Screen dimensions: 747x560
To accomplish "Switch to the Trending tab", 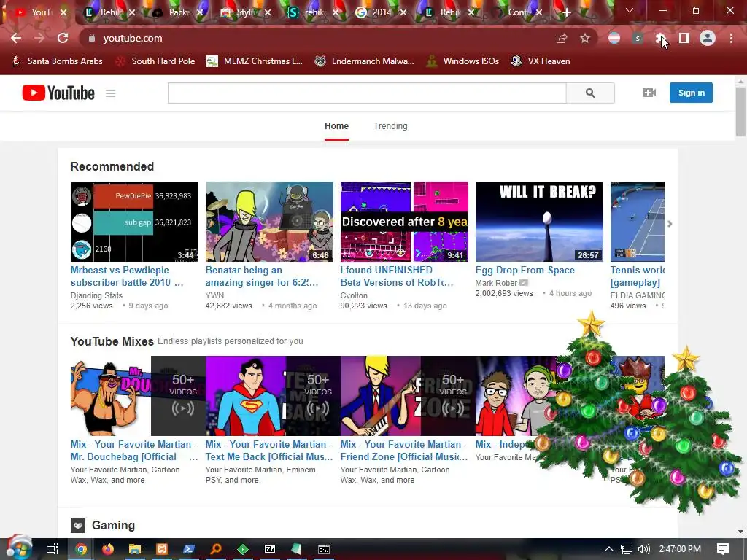I will [x=390, y=126].
